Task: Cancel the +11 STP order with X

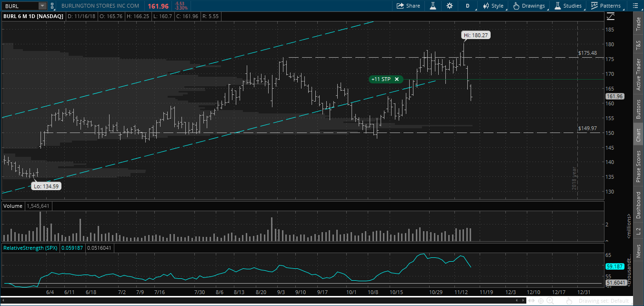Action: (397, 79)
